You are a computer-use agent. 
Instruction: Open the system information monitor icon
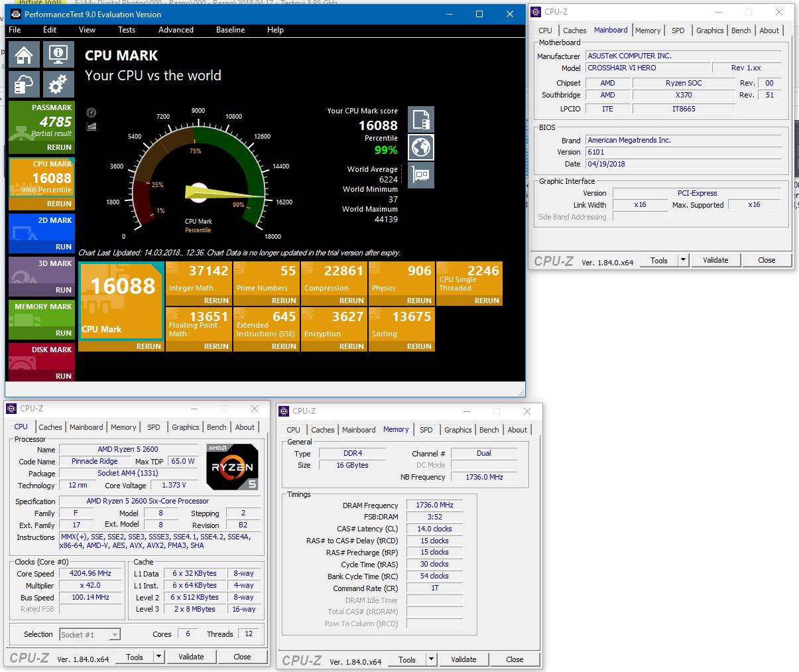coord(58,54)
